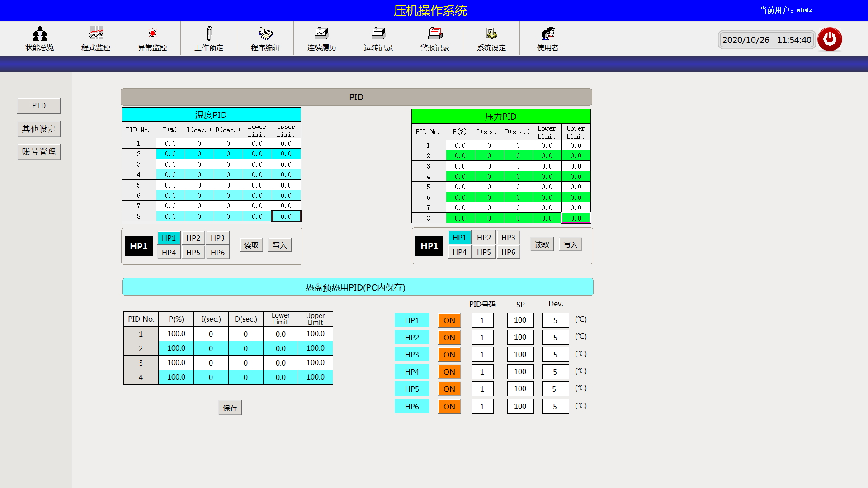
Task: Open 异常监控 abnormal monitoring icon
Action: tap(152, 34)
